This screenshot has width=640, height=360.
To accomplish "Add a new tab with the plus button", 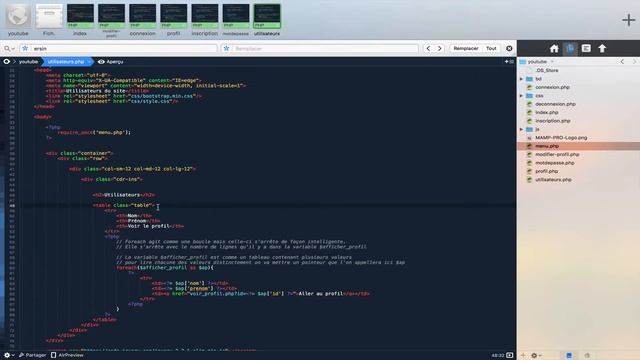I will click(629, 20).
